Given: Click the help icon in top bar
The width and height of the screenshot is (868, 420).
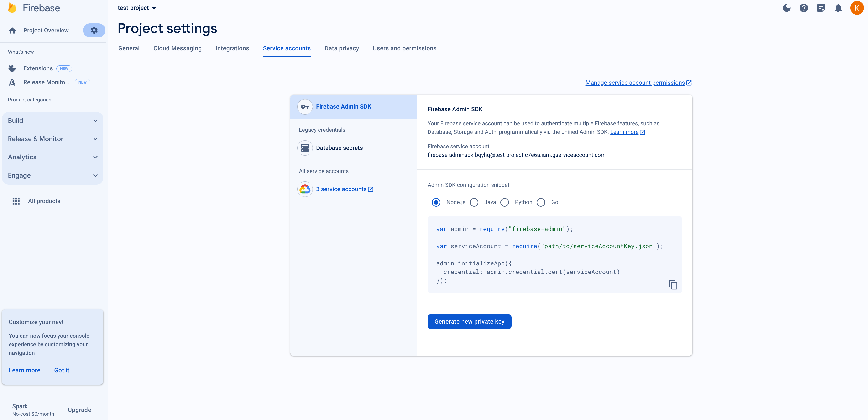Looking at the screenshot, I should pyautogui.click(x=804, y=8).
